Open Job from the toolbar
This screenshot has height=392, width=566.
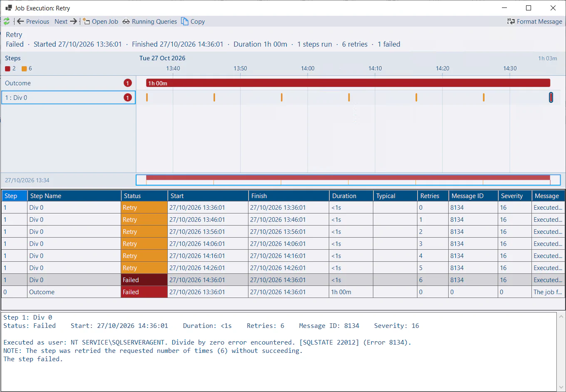(x=100, y=21)
